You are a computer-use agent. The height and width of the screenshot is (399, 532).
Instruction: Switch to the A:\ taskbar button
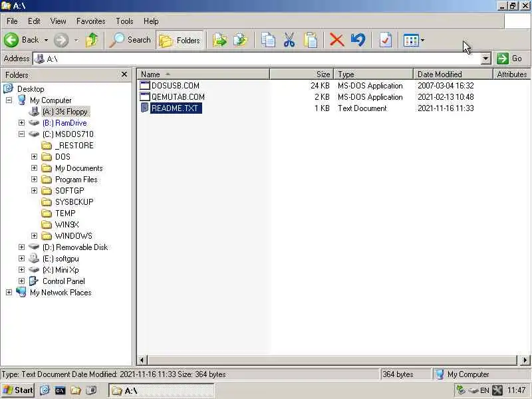click(162, 390)
